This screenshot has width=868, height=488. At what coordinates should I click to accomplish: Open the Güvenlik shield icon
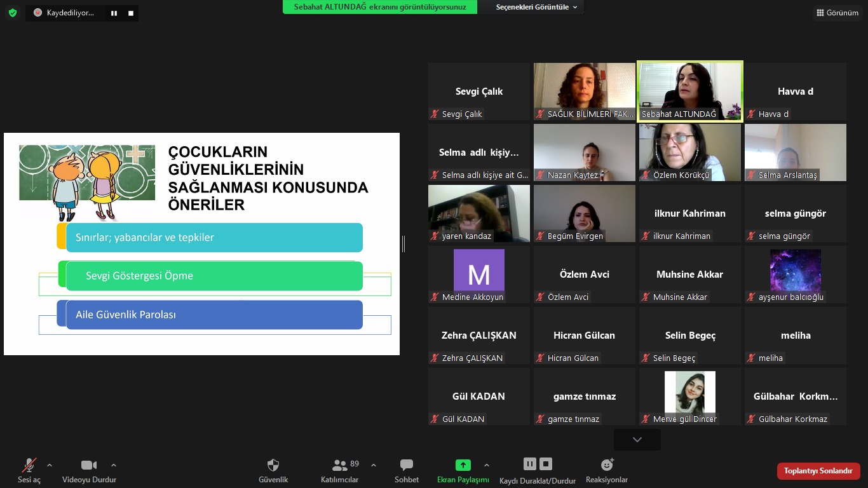[273, 465]
